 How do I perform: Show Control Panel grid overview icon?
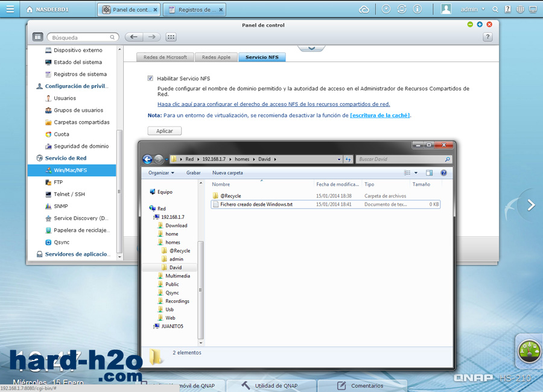pyautogui.click(x=171, y=37)
